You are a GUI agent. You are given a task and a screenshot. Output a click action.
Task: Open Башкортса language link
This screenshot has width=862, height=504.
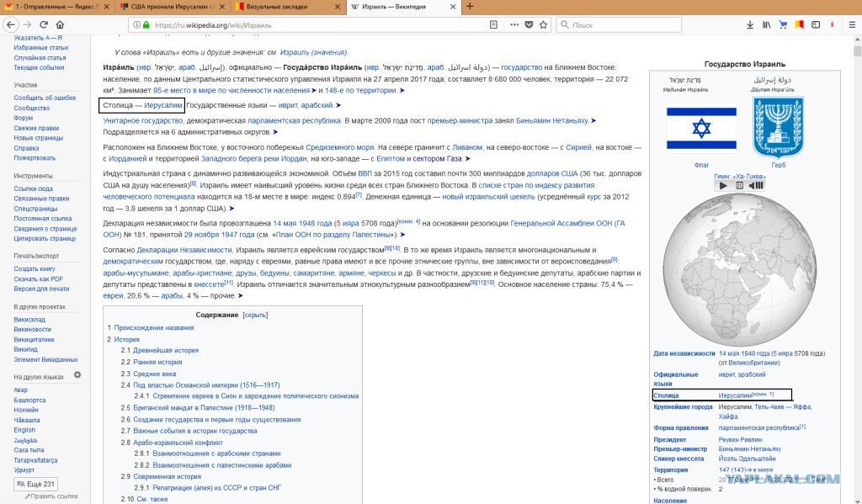coord(29,401)
